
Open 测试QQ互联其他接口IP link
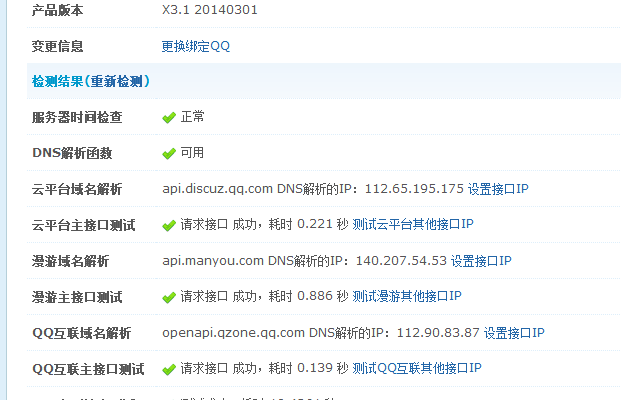click(417, 368)
